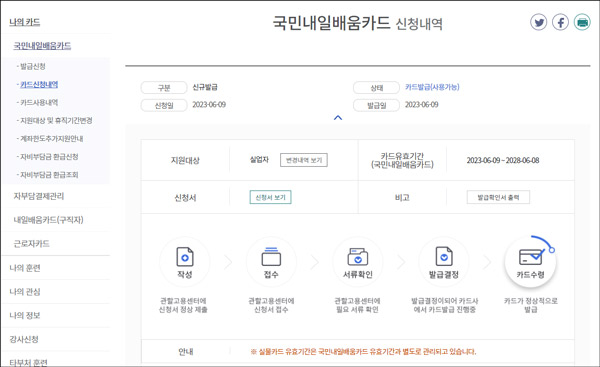The height and width of the screenshot is (367, 600).
Task: Click the 작성 step icon
Action: click(185, 262)
